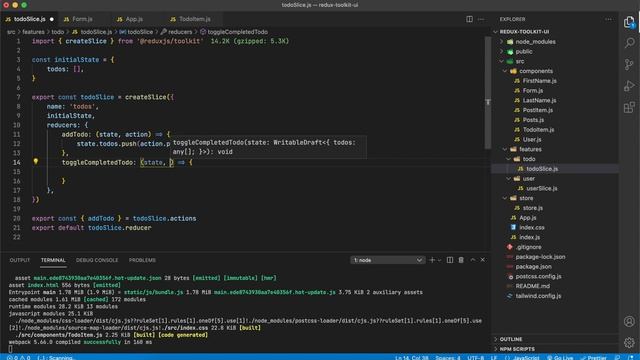Open README.md in the explorer
Screen dimensions: 640x360
pyautogui.click(x=532, y=287)
